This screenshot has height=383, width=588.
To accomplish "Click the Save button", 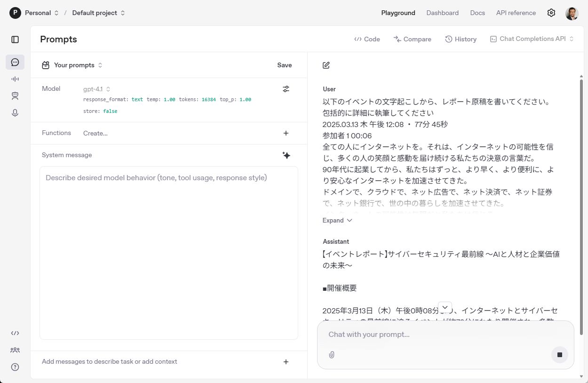I will click(284, 65).
